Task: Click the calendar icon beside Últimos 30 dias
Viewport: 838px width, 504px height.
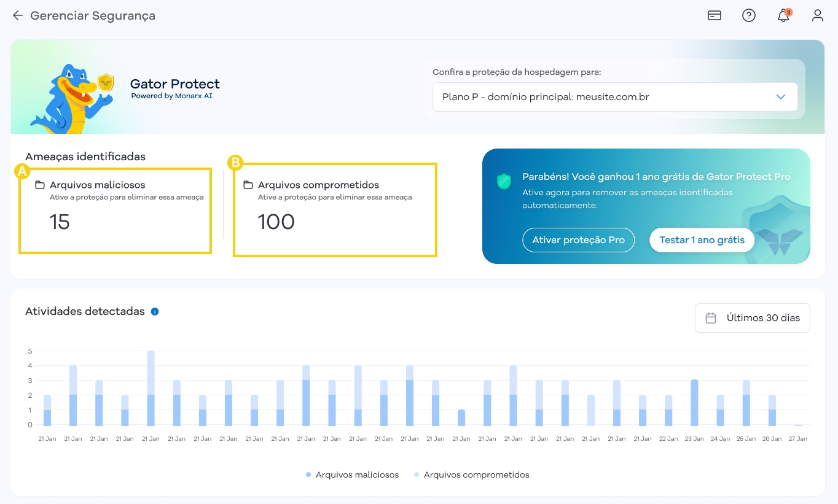Action: [711, 317]
